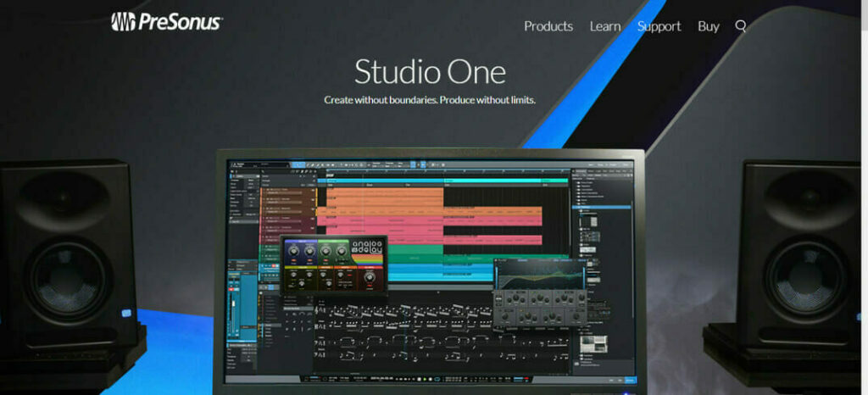868x395 pixels.
Task: Click the highlighted blue browser row
Action: point(601,207)
